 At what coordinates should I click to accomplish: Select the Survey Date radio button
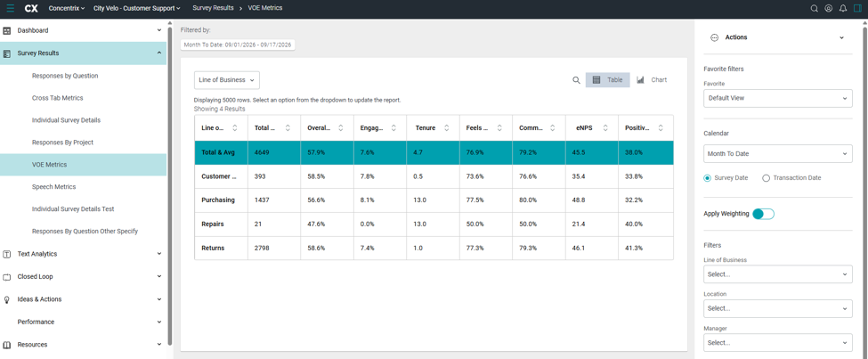click(x=708, y=178)
